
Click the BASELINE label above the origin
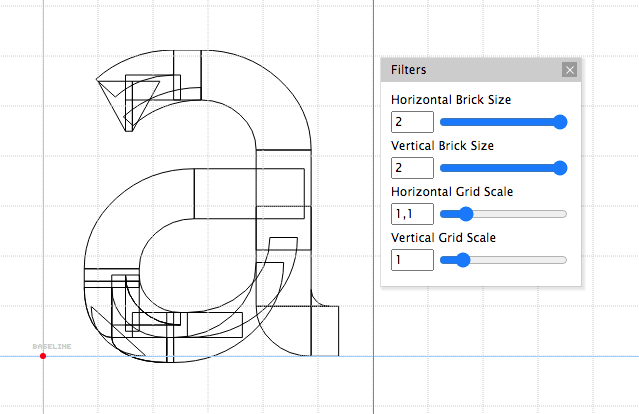pyautogui.click(x=52, y=346)
